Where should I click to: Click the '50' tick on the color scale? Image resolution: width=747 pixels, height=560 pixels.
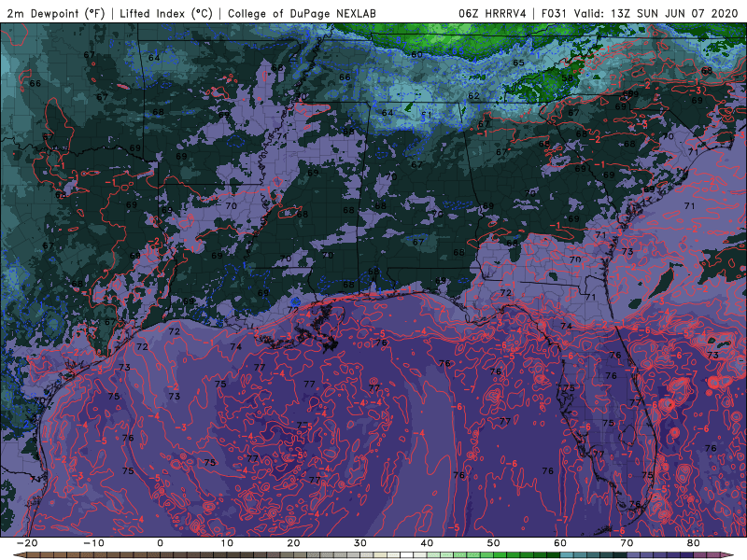pyautogui.click(x=494, y=543)
